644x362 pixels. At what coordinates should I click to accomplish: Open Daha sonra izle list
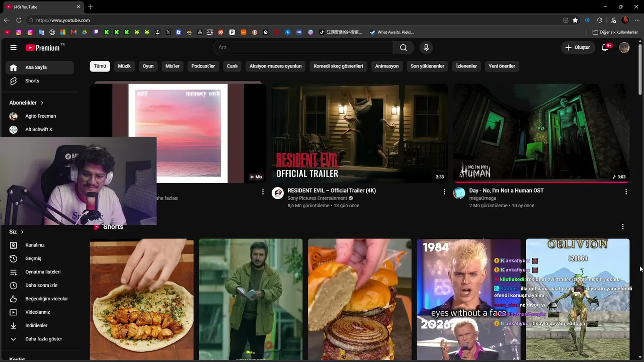(40, 286)
